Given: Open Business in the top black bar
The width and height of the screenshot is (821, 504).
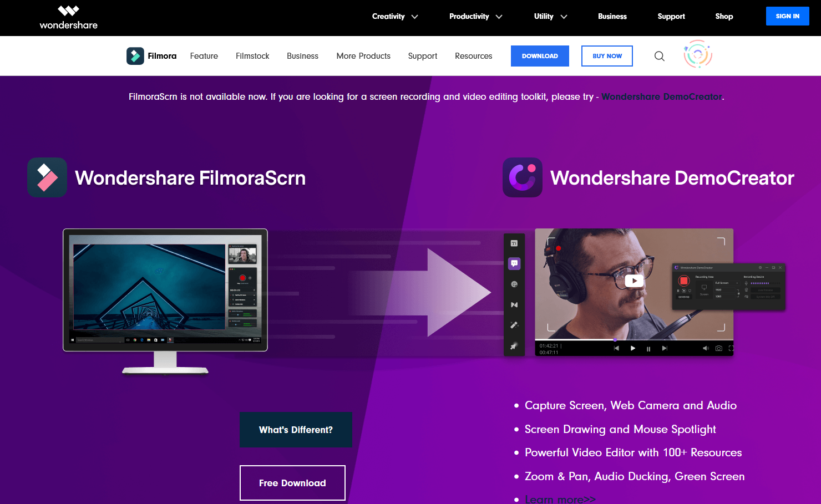Looking at the screenshot, I should click(612, 17).
